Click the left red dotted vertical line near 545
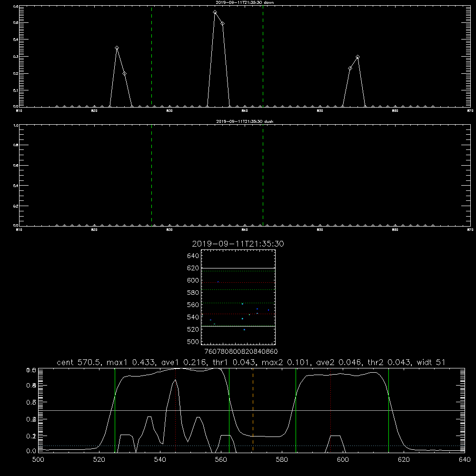 176,410
